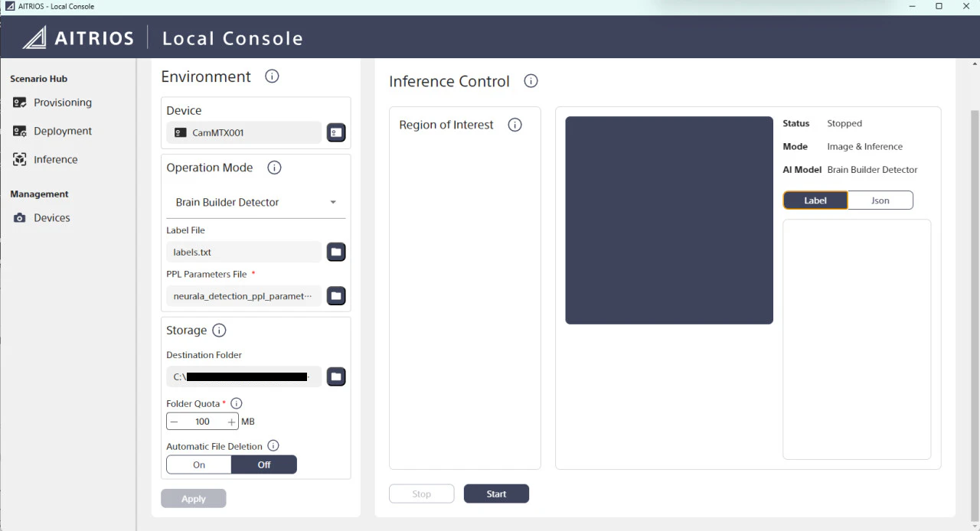Show Environment info tooltip icon

pyautogui.click(x=272, y=77)
